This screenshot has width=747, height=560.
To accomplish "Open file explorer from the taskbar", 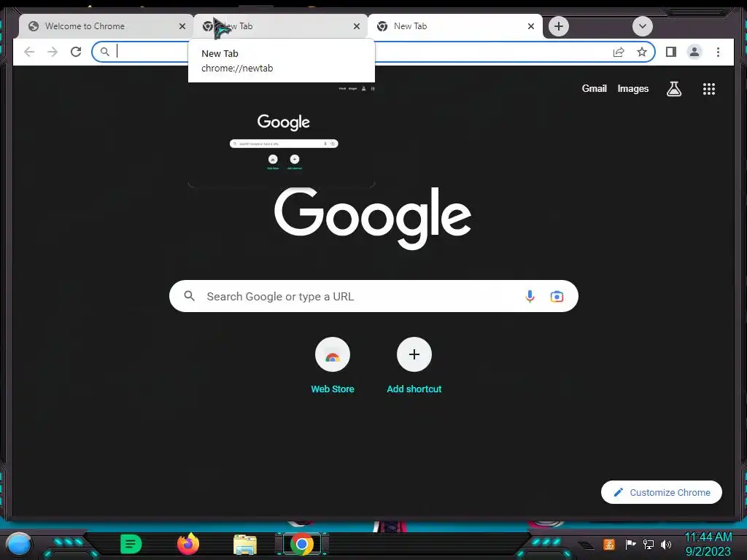I will [245, 544].
